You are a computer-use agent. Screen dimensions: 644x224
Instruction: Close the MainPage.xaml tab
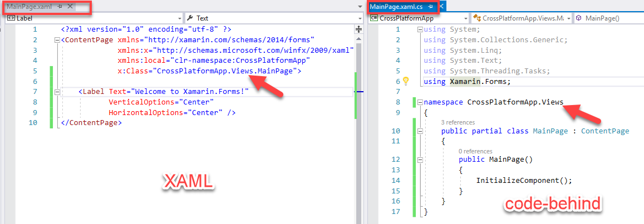coord(70,6)
